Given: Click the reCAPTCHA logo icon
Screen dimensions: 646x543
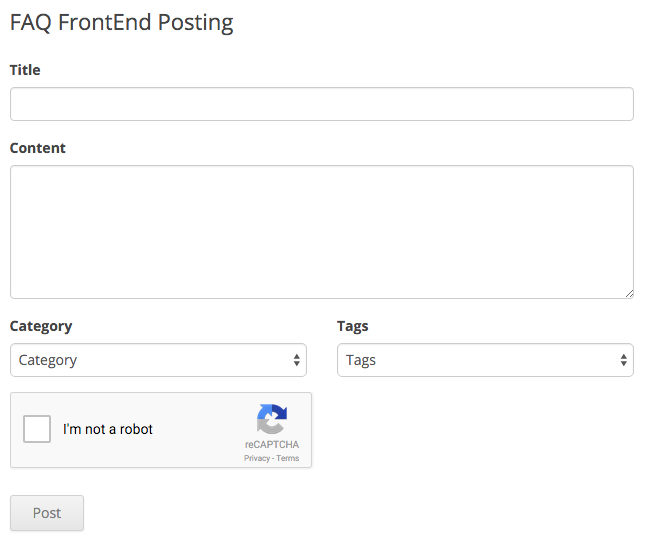Looking at the screenshot, I should pos(272,419).
